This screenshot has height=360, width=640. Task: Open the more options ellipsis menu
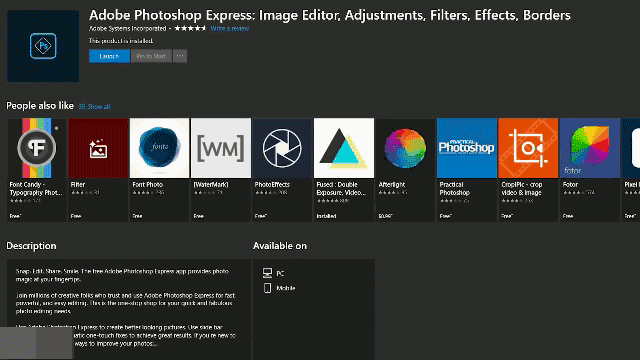(180, 56)
